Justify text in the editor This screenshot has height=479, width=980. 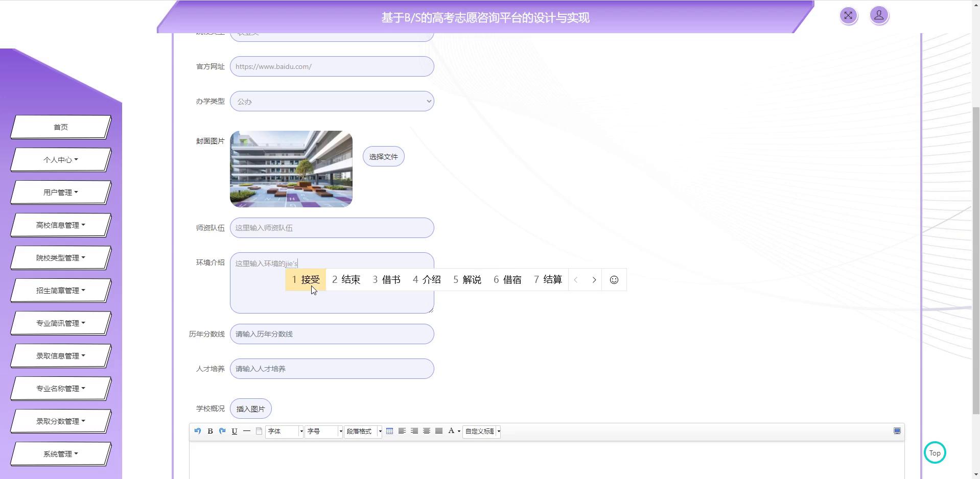point(439,431)
